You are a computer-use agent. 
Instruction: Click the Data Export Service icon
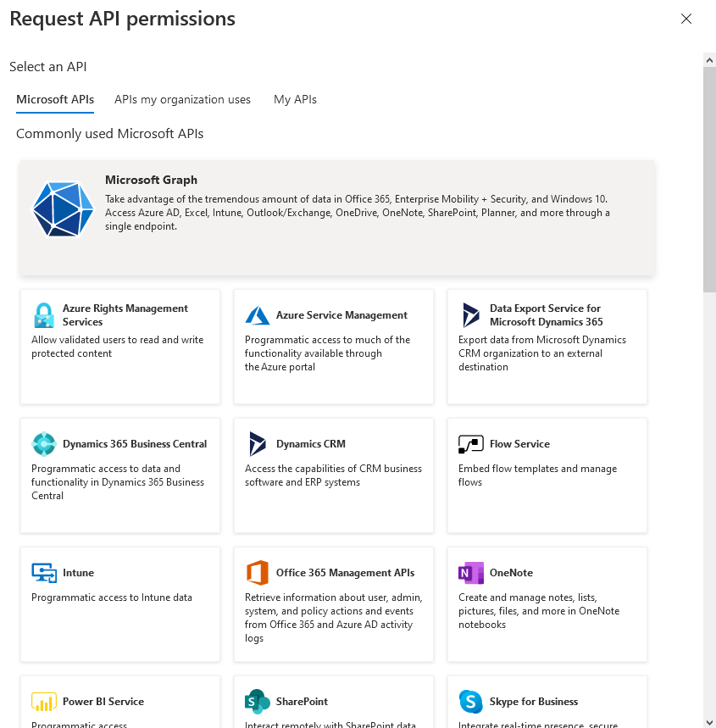(471, 315)
